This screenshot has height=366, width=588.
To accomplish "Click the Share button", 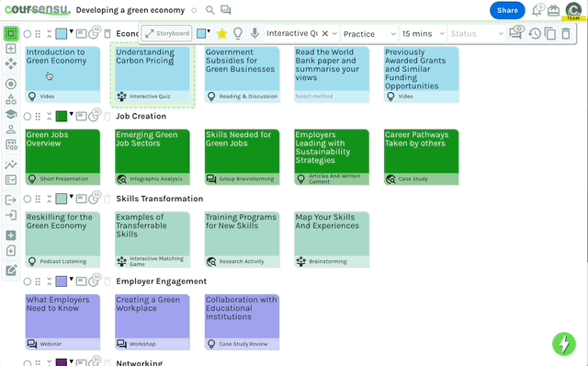I will (507, 10).
